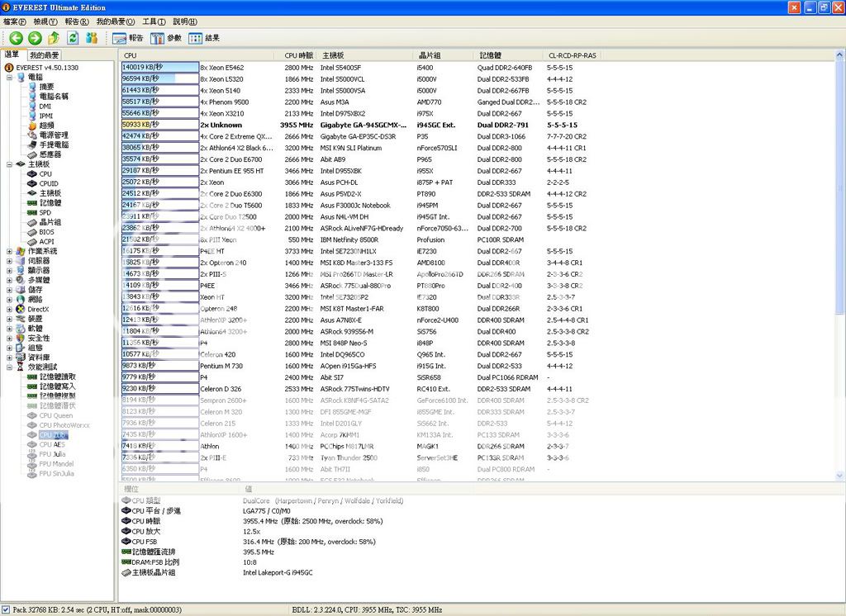Select the 記憶體讀取 memory read benchmark
This screenshot has height=616, width=846.
pyautogui.click(x=57, y=377)
